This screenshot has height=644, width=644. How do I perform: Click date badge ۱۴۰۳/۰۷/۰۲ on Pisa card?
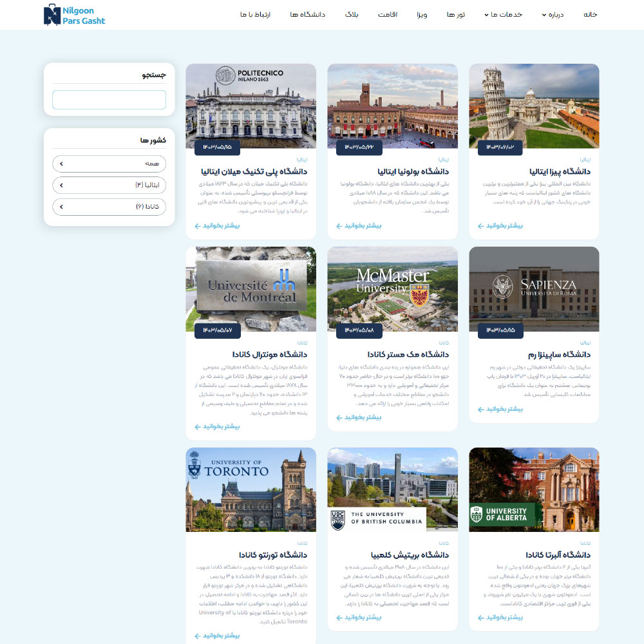click(500, 147)
